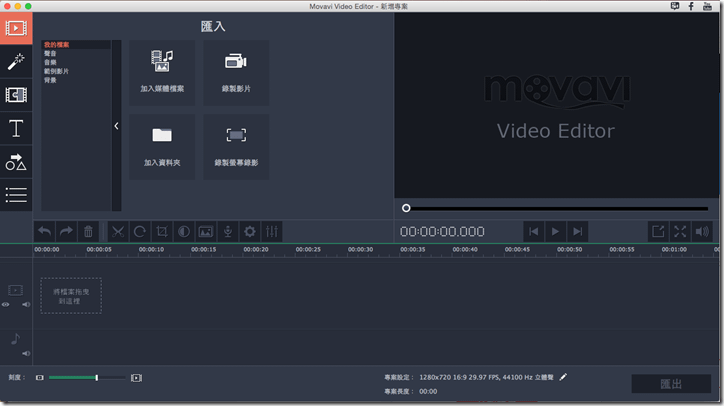
Task: Click 錄製螢幕錄影 record screencast button
Action: 236,147
